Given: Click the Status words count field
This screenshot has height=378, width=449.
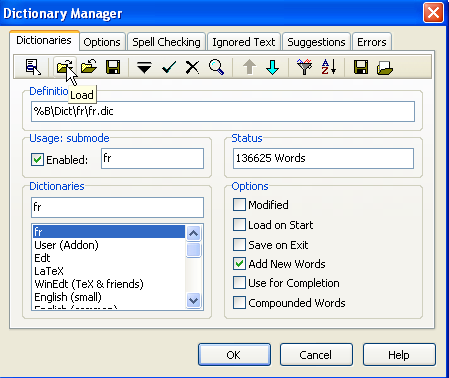Looking at the screenshot, I should pos(323,158).
